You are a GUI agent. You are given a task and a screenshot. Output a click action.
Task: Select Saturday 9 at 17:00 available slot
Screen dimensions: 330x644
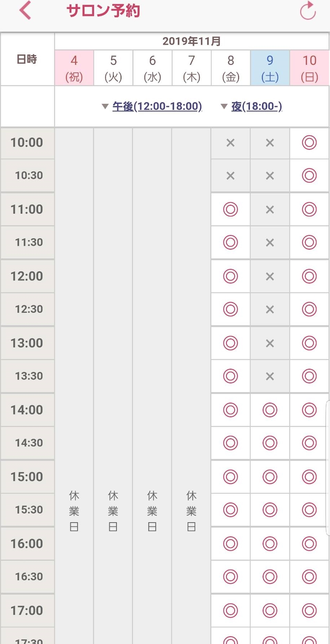270,610
